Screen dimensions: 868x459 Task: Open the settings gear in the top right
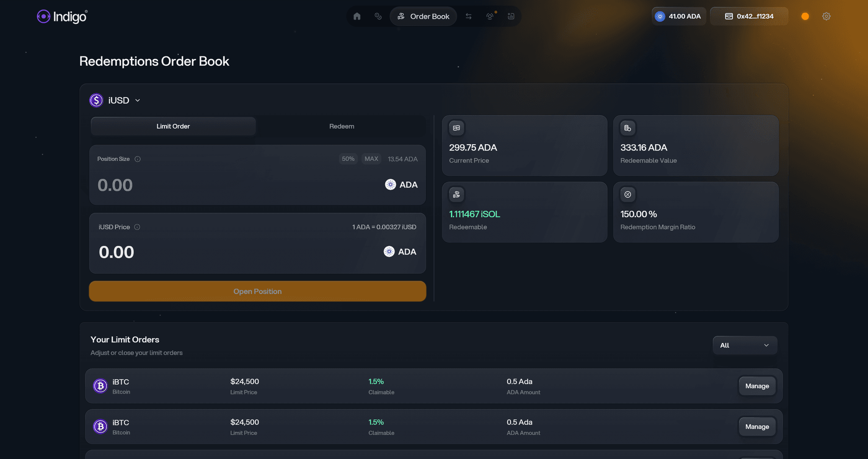click(826, 16)
